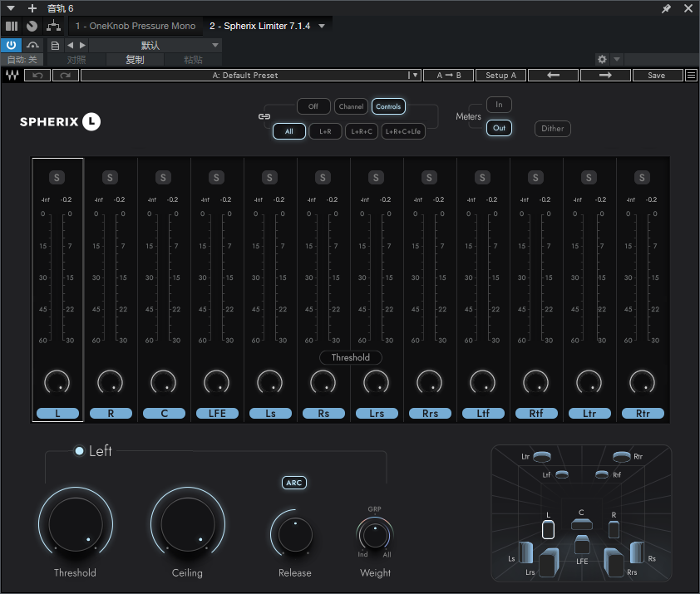Go to previous host preset
The height and width of the screenshot is (594, 700).
click(70, 45)
